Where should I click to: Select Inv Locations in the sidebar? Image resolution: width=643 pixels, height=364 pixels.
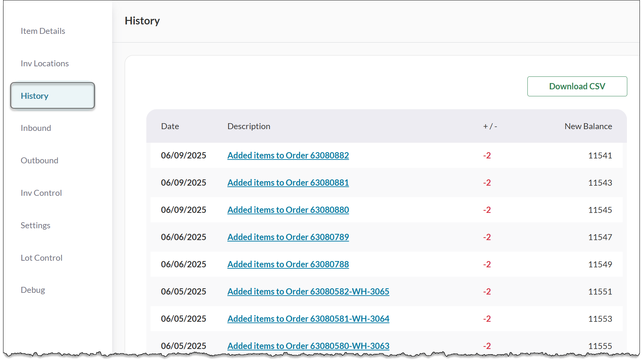[x=44, y=63]
